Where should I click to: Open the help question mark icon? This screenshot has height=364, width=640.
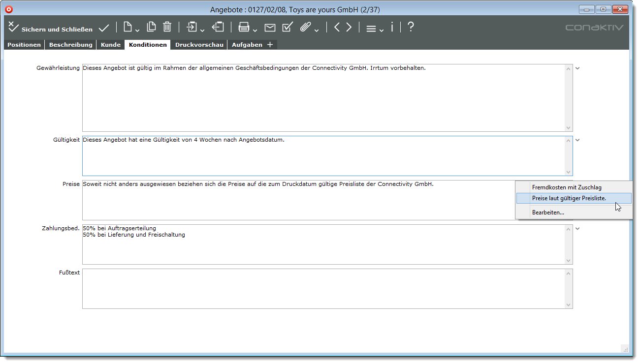click(411, 28)
